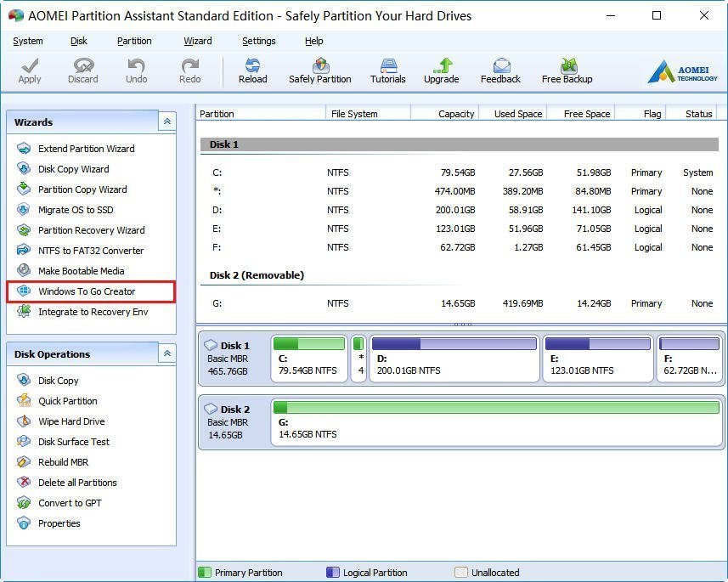The height and width of the screenshot is (582, 728).
Task: Start the Disk Copy Wizard
Action: [x=73, y=169]
